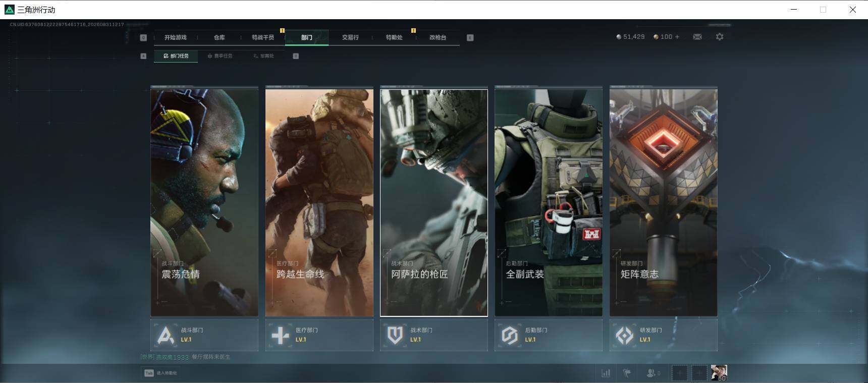Click the 战斗部门 emblem icon

click(166, 335)
